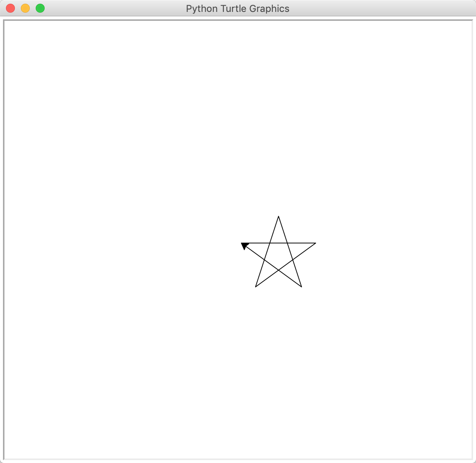
Task: Click the Python Turtle Graphics title text
Action: [x=238, y=9]
